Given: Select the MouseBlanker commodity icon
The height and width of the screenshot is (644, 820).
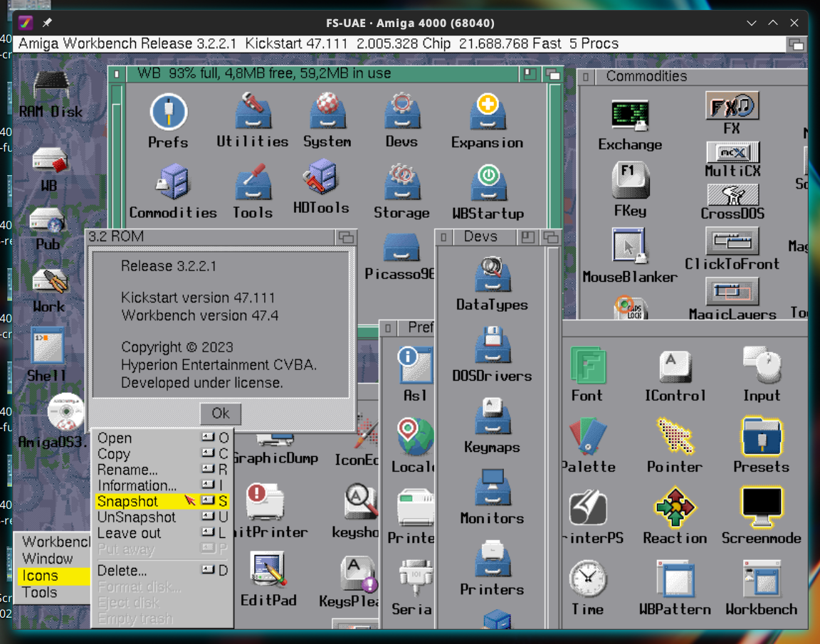Looking at the screenshot, I should pyautogui.click(x=629, y=247).
